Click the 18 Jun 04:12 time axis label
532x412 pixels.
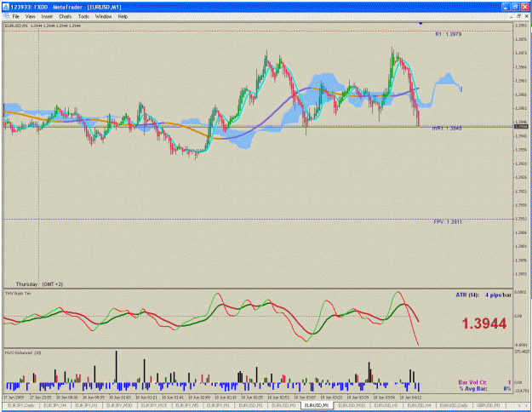pos(410,397)
